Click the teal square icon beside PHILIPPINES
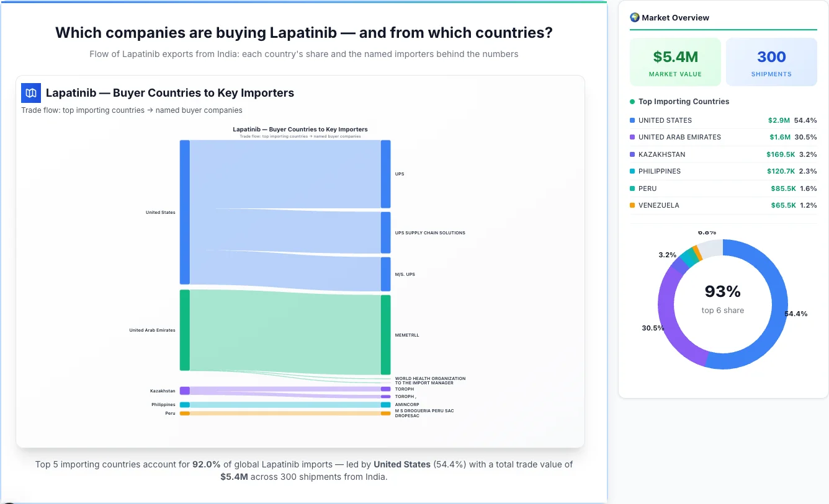This screenshot has height=504, width=829. [631, 171]
